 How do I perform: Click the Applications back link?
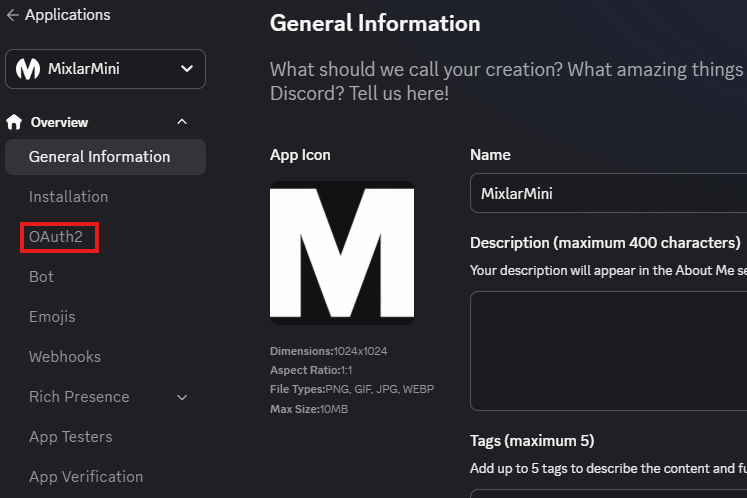click(68, 15)
